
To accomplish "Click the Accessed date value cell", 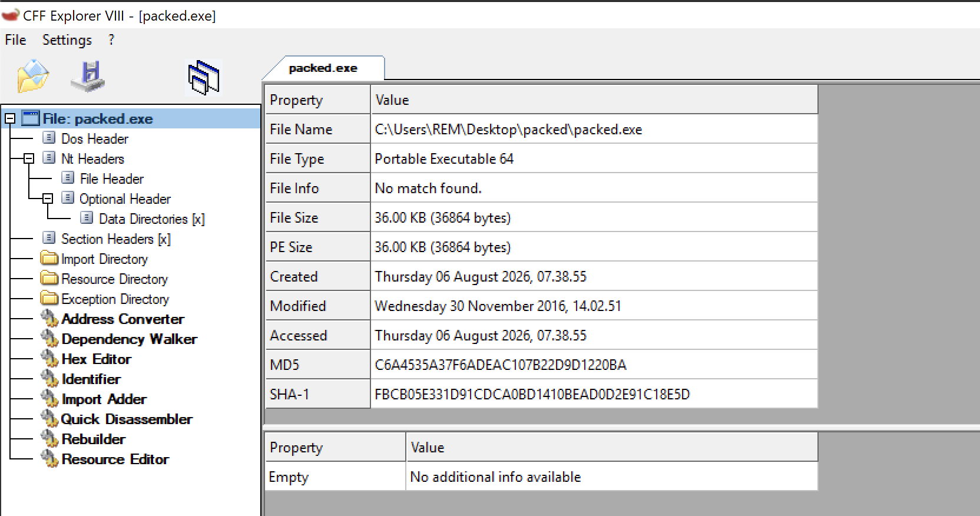I will coord(594,335).
